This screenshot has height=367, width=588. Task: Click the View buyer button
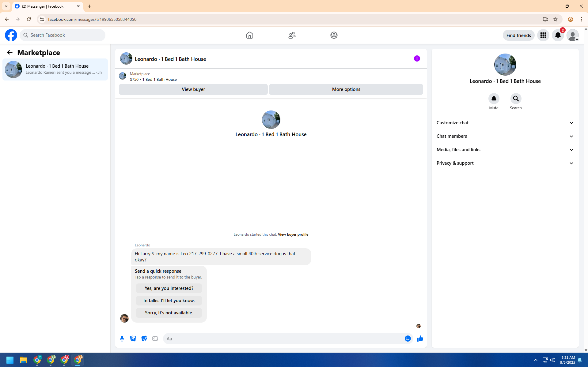(x=193, y=89)
